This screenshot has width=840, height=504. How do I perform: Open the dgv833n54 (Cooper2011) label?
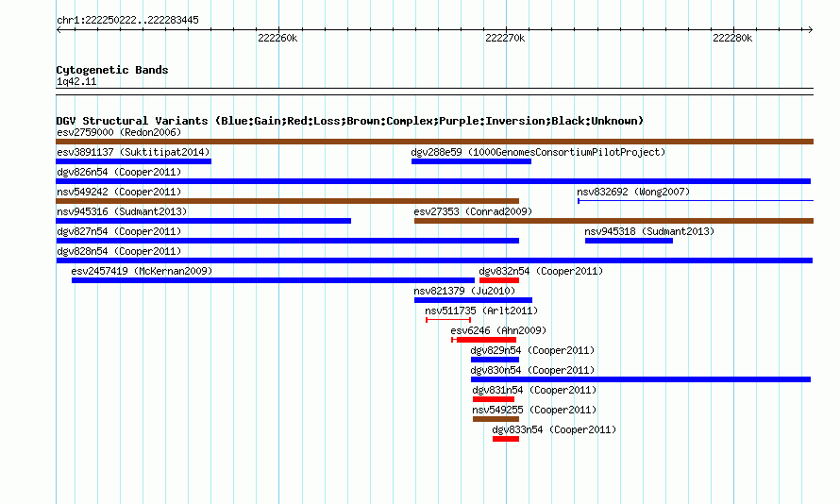[554, 429]
